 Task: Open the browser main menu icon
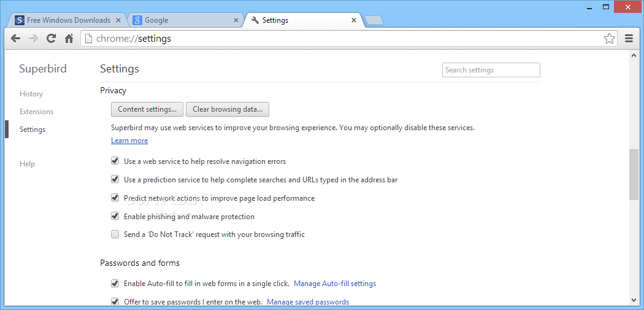point(629,39)
